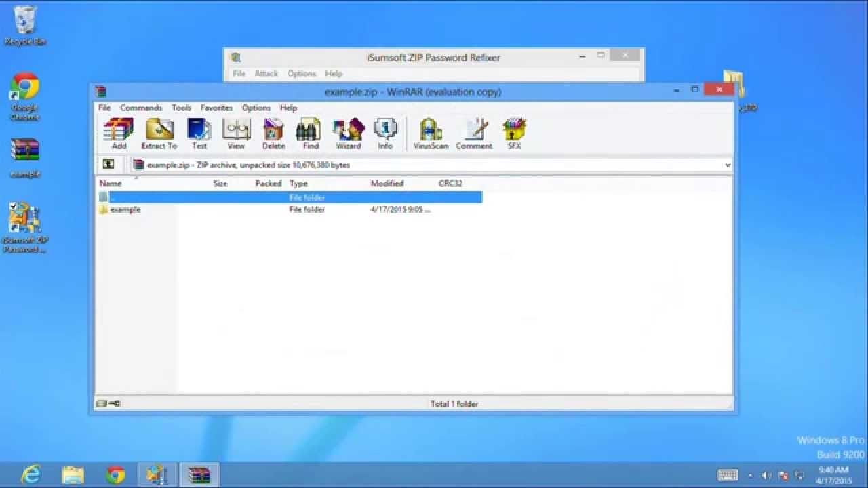Open Help menu in iSumsoft window
Screen dimensions: 868x488
pos(334,73)
